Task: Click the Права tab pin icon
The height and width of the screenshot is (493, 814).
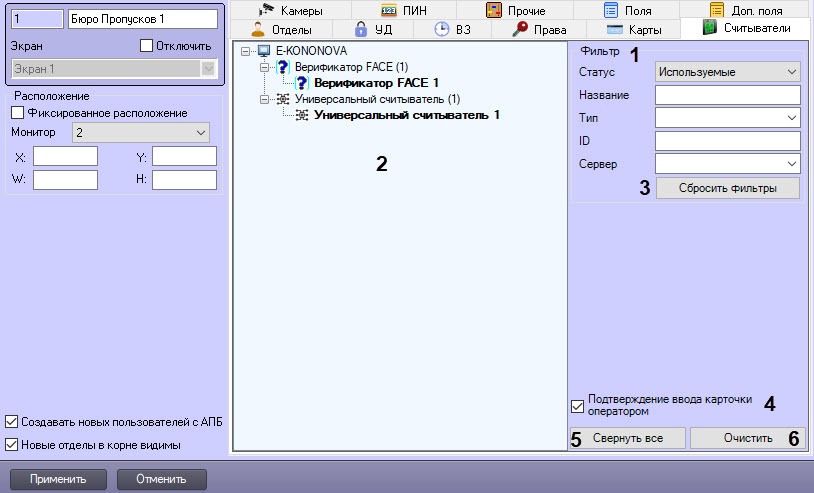Action: click(x=520, y=29)
